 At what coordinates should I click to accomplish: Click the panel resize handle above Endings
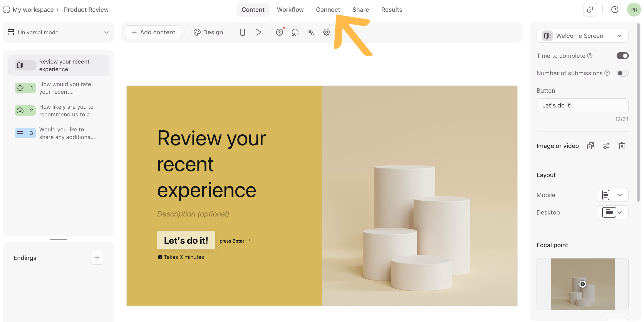pos(59,239)
